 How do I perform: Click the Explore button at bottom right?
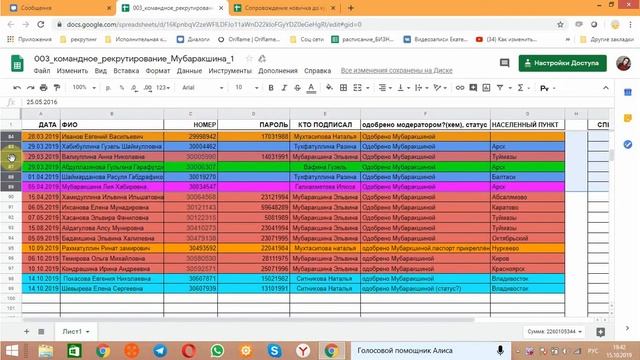point(600,332)
